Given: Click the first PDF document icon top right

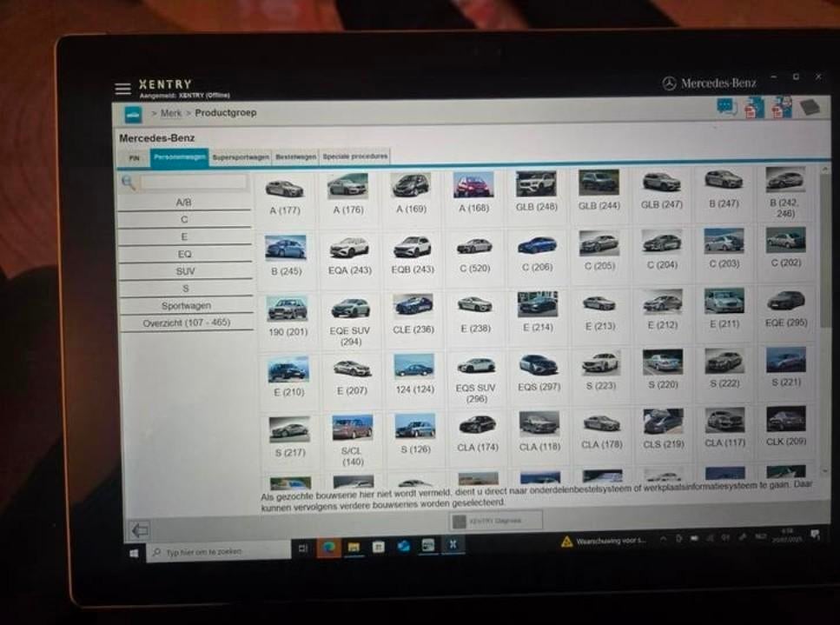Looking at the screenshot, I should click(x=753, y=106).
